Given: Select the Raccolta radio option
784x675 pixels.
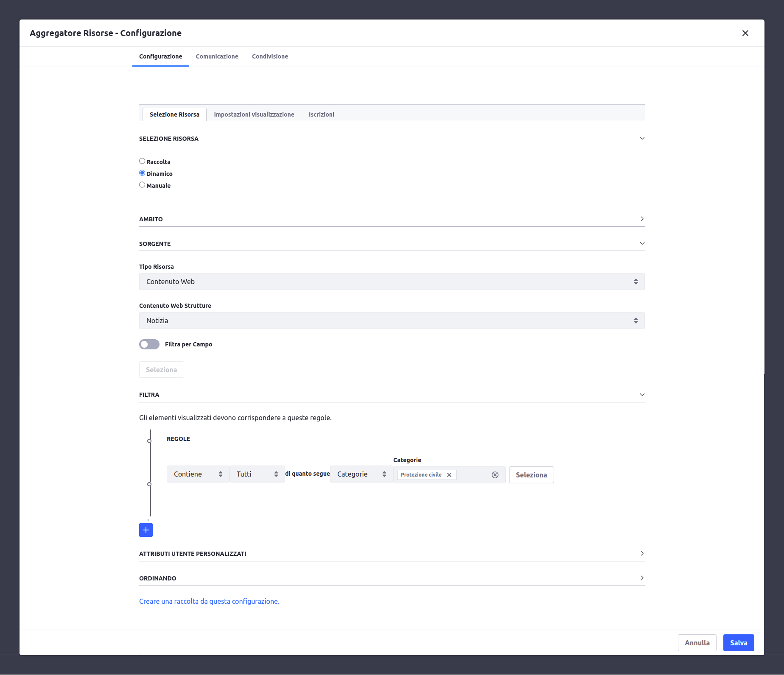Looking at the screenshot, I should [142, 161].
